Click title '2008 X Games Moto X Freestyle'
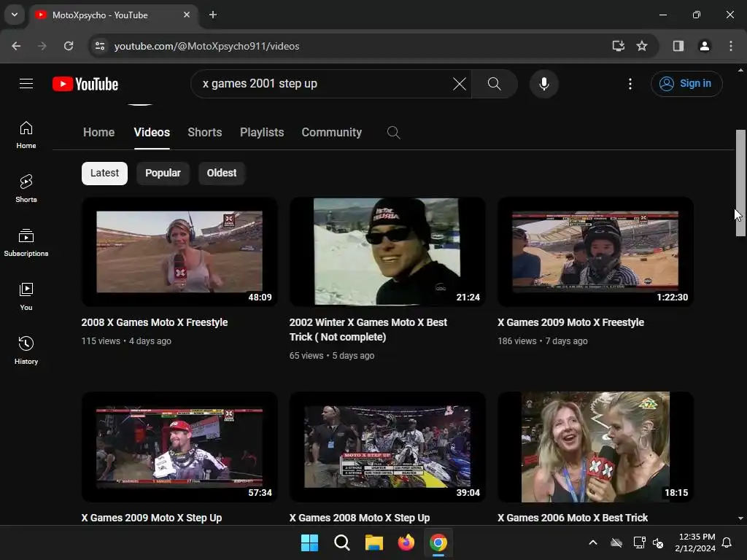This screenshot has width=747, height=560. point(155,322)
